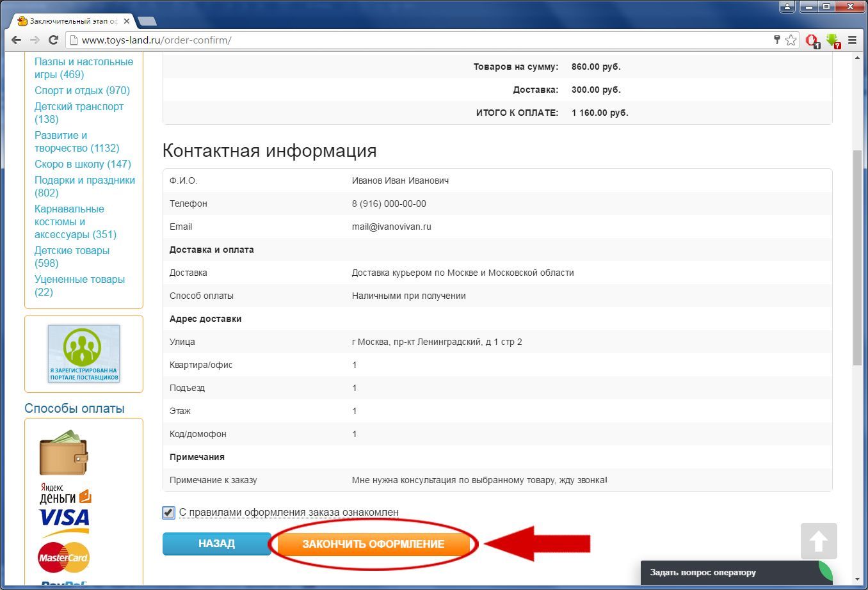This screenshot has height=590, width=868.
Task: Open Развитие и творчество category
Action: coord(77,141)
